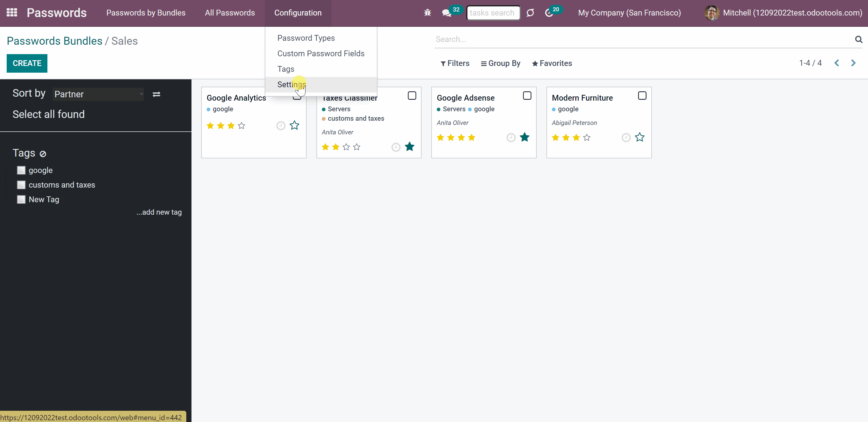
Task: Open Mitchell user menu
Action: tap(784, 13)
